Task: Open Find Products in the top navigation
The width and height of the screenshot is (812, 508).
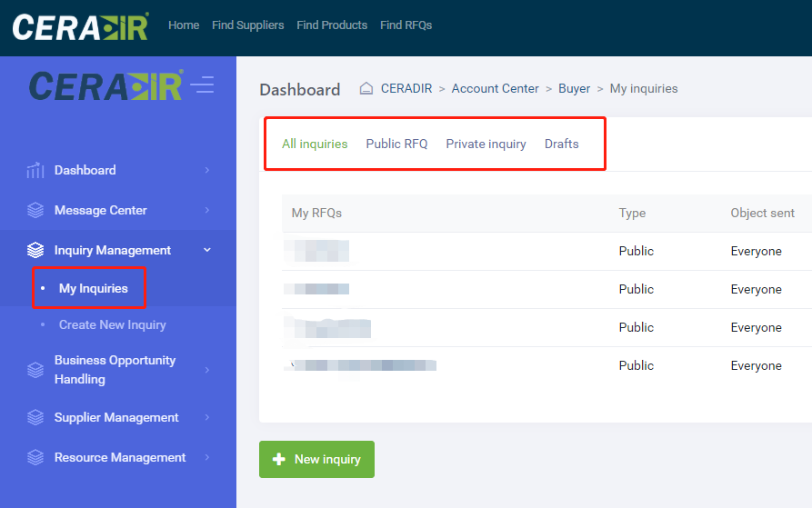Action: click(x=332, y=25)
